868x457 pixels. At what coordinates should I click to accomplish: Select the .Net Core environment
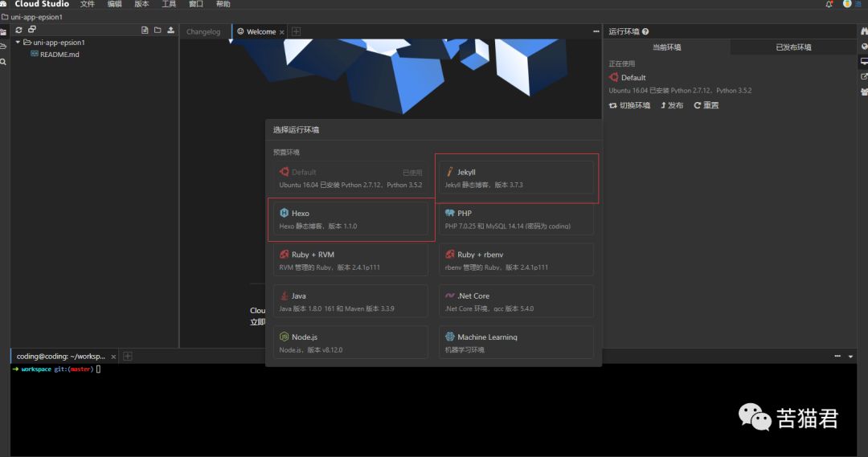point(516,301)
